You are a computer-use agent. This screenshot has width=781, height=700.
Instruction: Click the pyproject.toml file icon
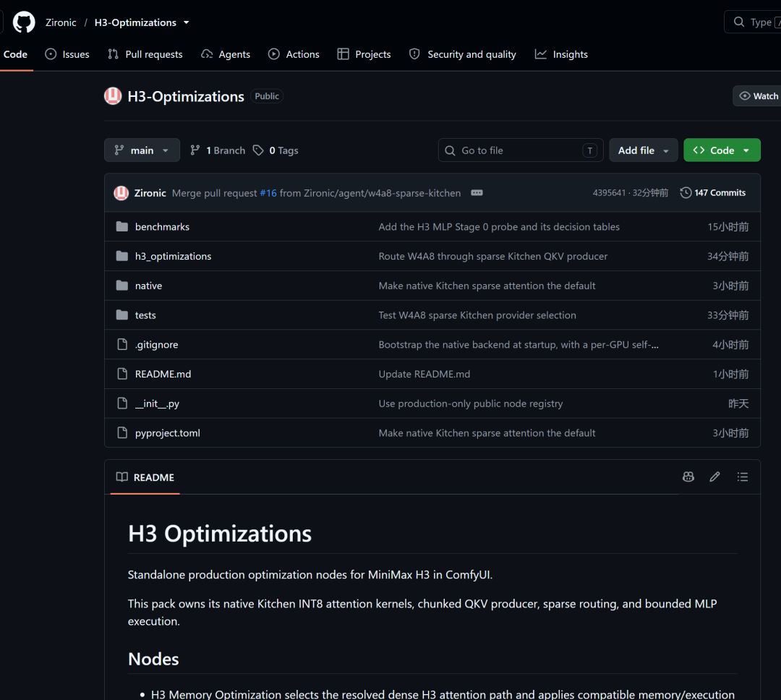pyautogui.click(x=122, y=432)
